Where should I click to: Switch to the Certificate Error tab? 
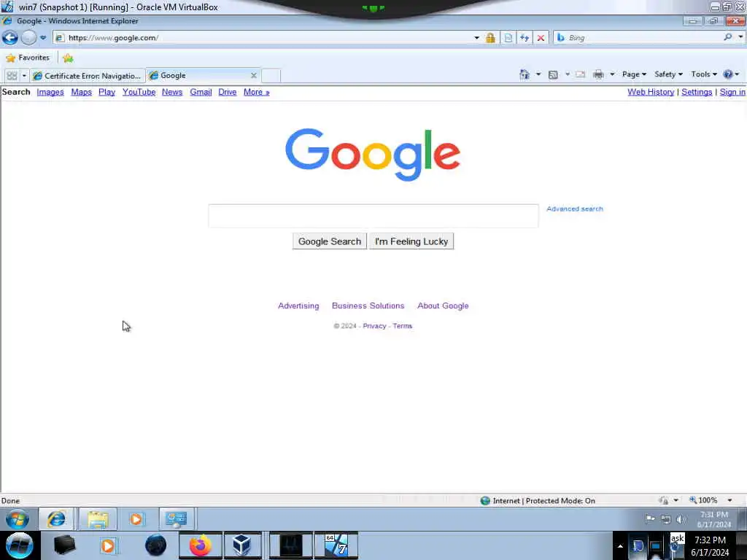point(88,76)
